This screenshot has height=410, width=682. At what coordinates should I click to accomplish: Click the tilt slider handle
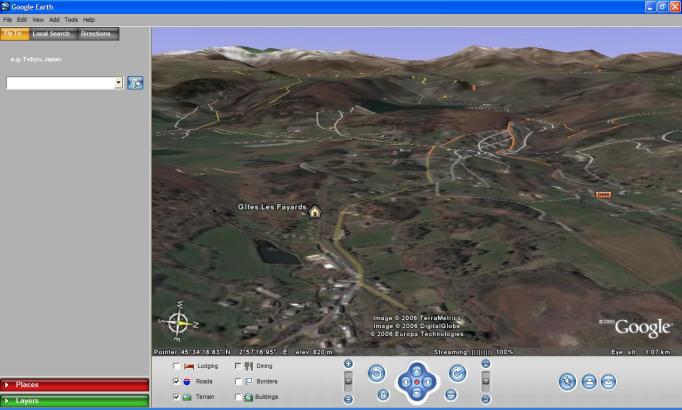click(x=486, y=381)
